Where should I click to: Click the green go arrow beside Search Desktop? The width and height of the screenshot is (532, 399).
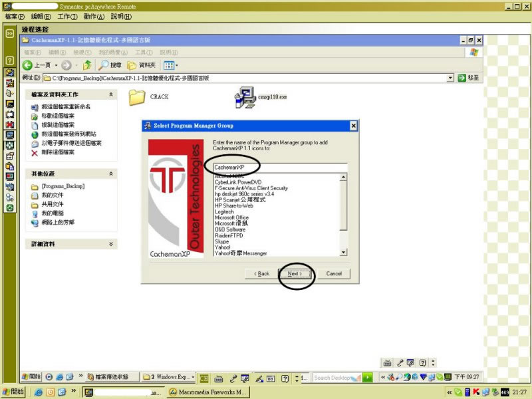coord(367,377)
